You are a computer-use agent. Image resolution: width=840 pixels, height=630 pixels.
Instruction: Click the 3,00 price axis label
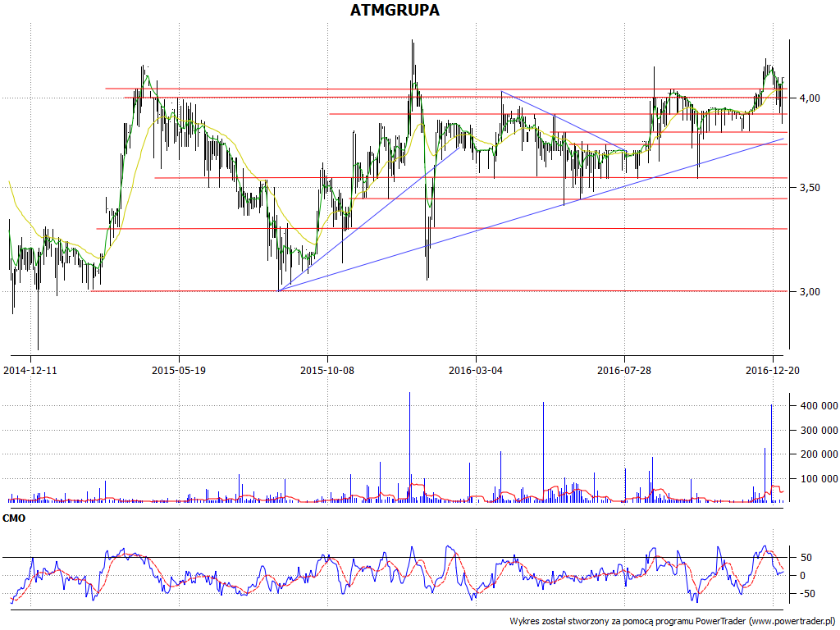pyautogui.click(x=809, y=292)
